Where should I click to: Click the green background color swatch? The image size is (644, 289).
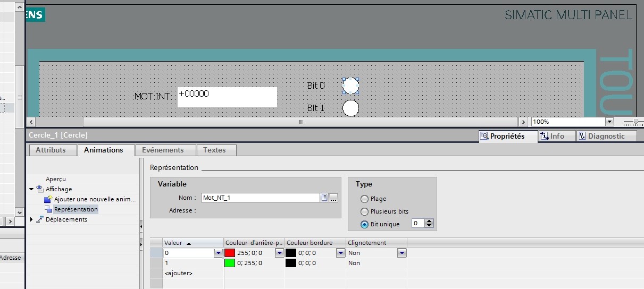point(230,263)
